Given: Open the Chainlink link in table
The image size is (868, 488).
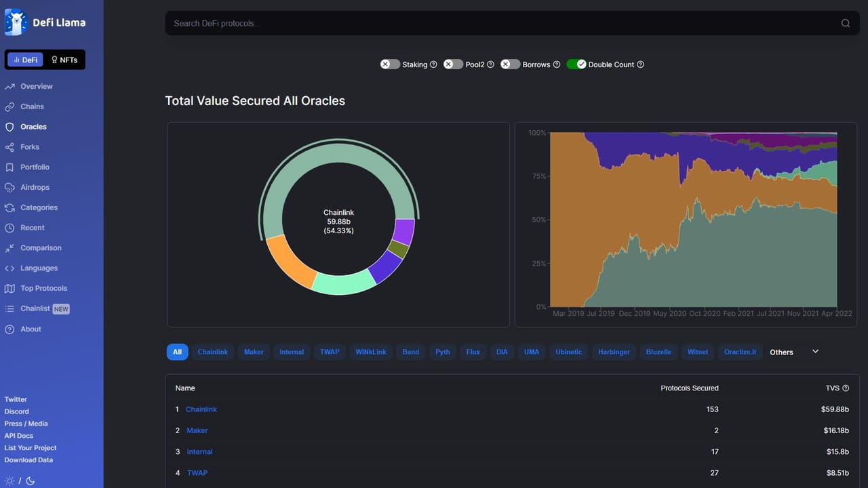Looking at the screenshot, I should (x=201, y=409).
